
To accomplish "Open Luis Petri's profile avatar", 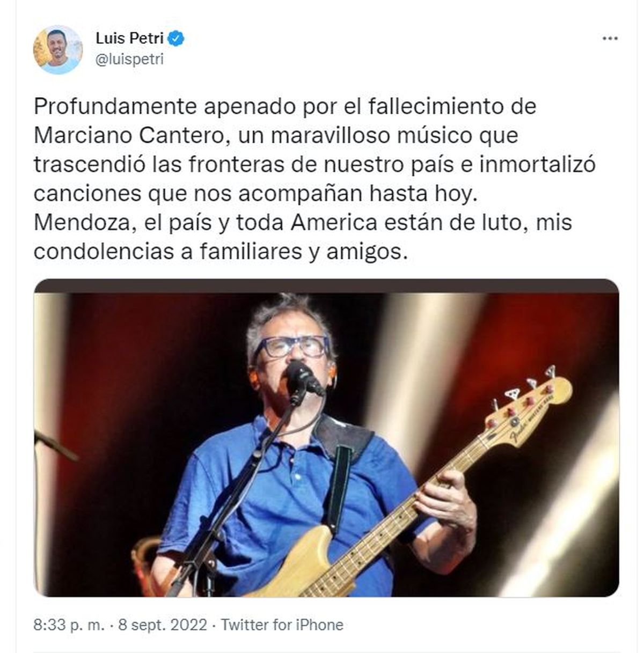I will click(x=58, y=49).
